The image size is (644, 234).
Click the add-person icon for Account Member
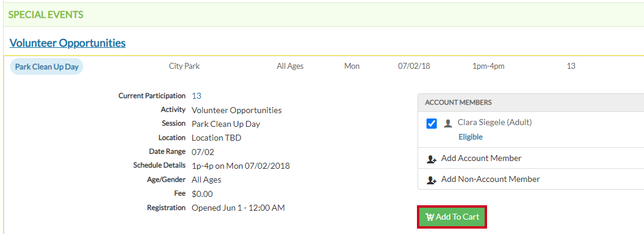tap(431, 159)
